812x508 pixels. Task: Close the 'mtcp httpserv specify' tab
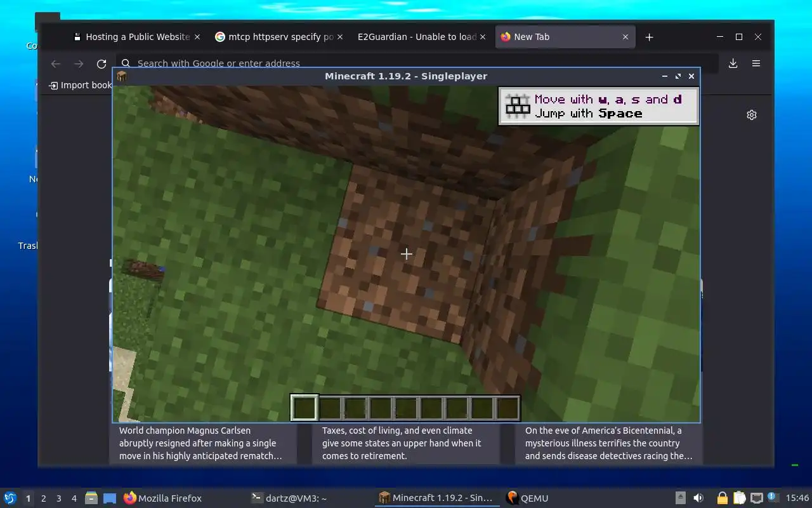340,37
